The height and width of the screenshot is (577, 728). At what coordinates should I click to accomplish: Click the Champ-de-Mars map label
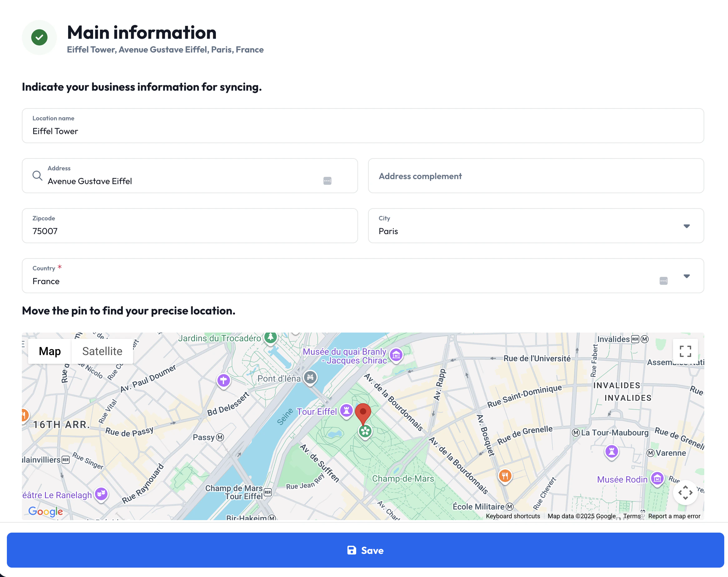point(403,479)
